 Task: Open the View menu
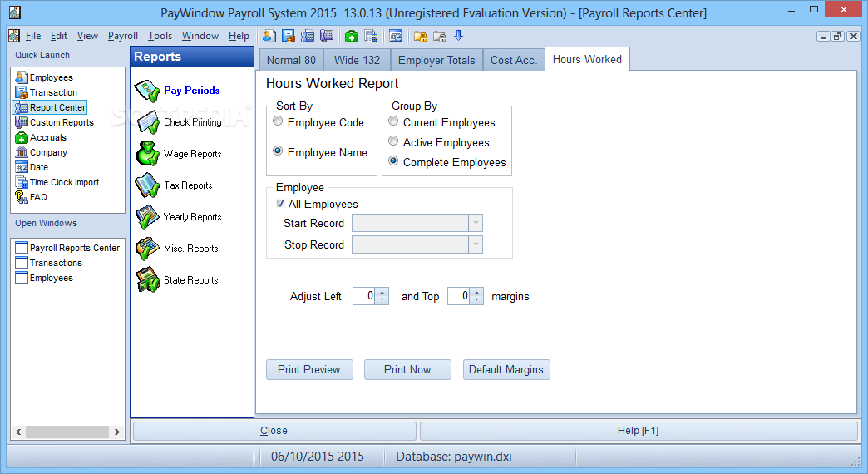coord(87,36)
